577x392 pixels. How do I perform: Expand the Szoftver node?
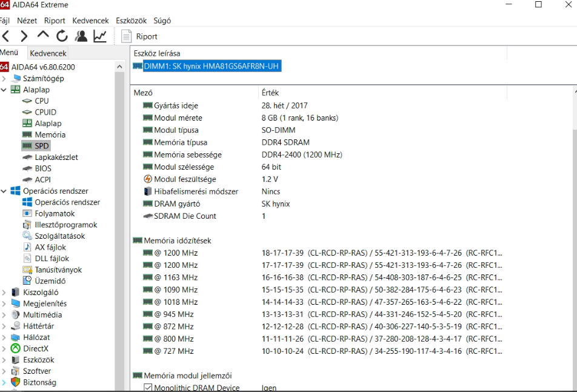coord(4,371)
